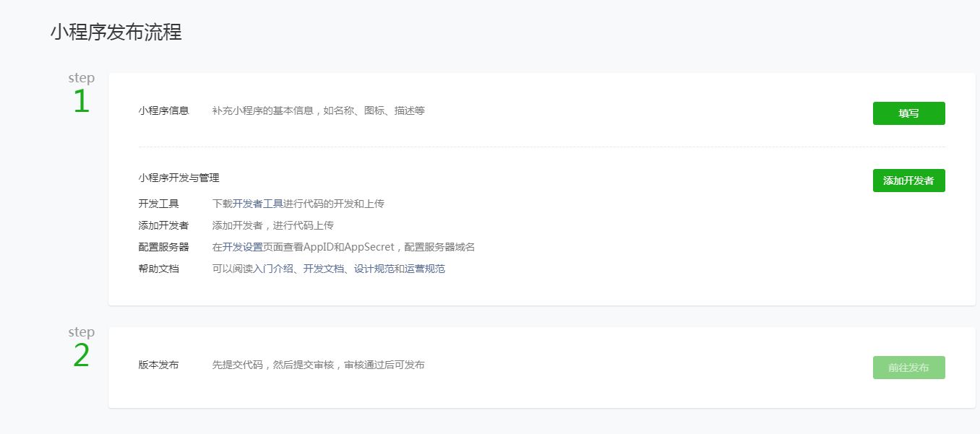Select the 小程序发布流程 page heading
The width and height of the screenshot is (980, 434).
116,32
